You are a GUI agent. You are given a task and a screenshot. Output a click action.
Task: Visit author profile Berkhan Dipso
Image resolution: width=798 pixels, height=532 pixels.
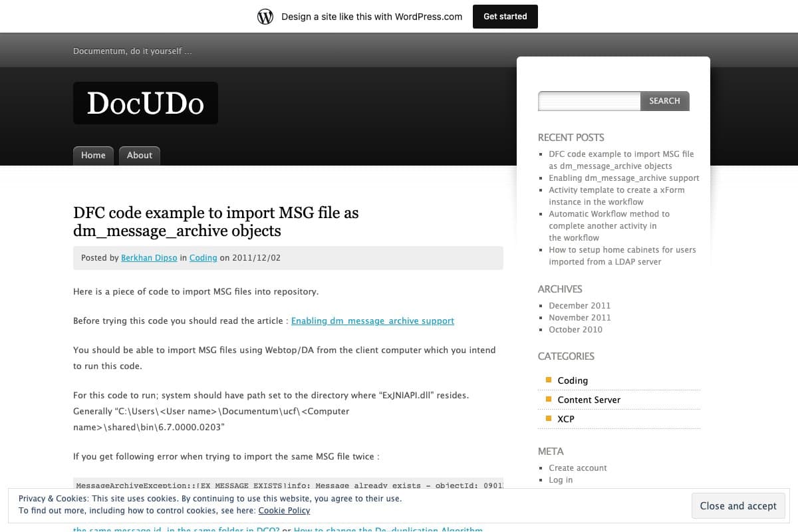point(148,257)
